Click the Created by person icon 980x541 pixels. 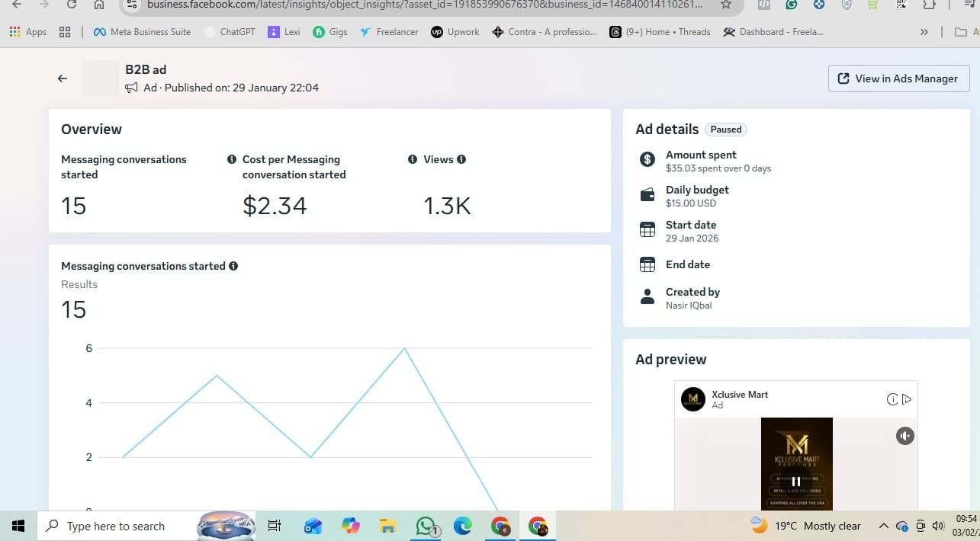coord(647,296)
